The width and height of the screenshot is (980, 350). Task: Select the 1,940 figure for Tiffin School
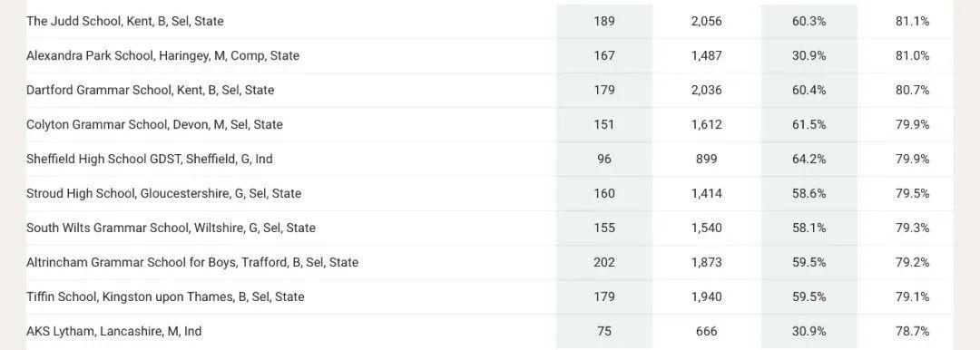click(x=706, y=297)
